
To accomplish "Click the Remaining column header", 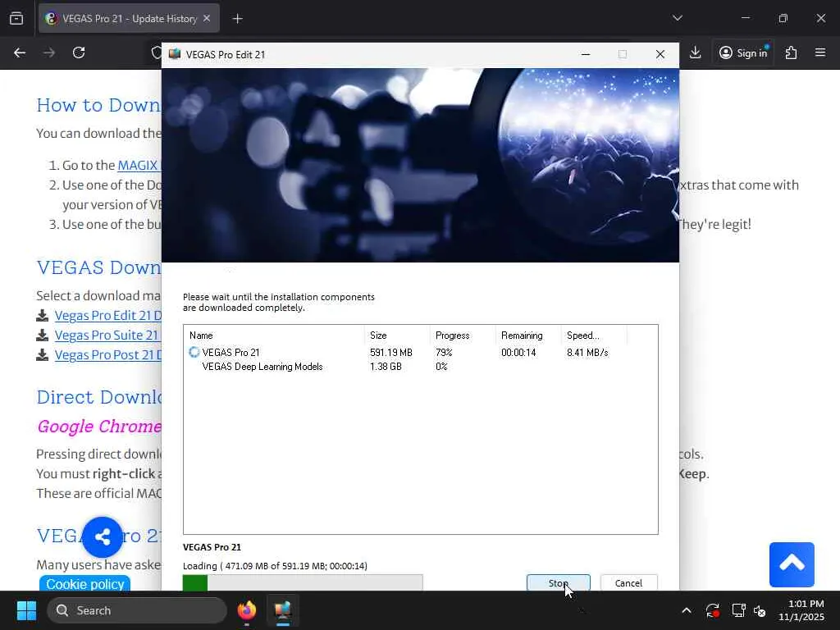I will point(528,336).
